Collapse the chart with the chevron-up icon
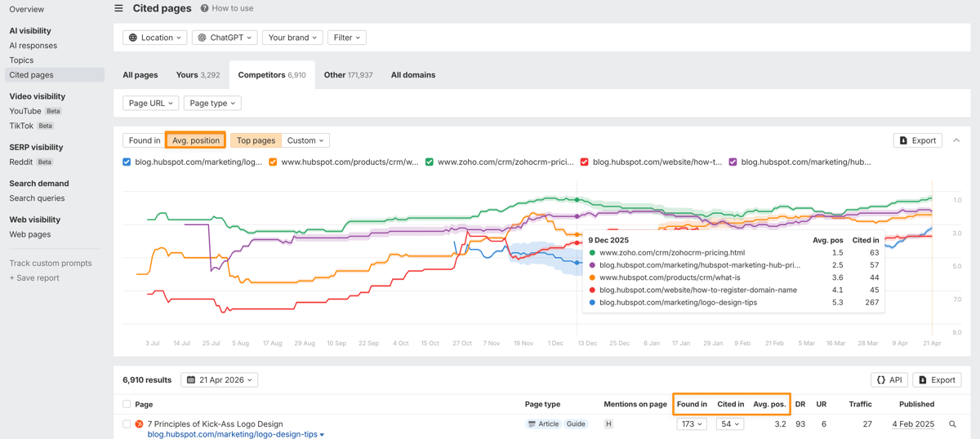Screen dimensions: 980x439 click(956, 140)
